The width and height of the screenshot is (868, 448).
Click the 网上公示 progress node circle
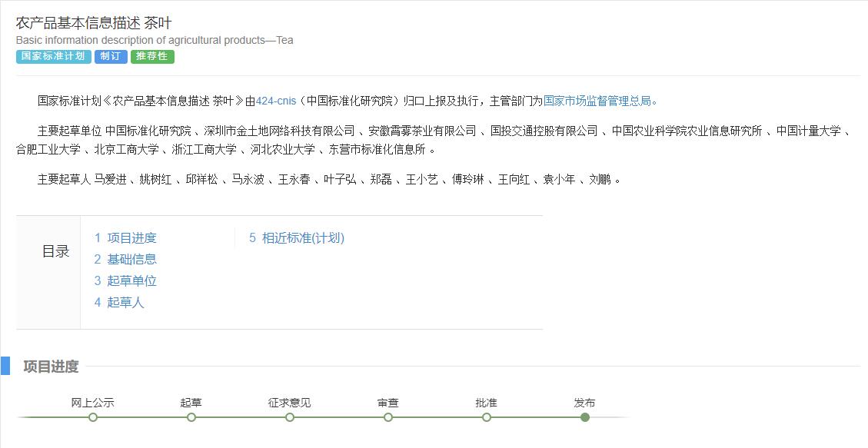click(x=93, y=417)
